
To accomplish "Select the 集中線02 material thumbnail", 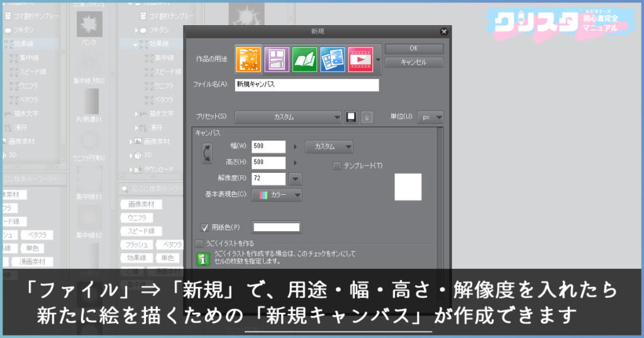I will [x=89, y=218].
